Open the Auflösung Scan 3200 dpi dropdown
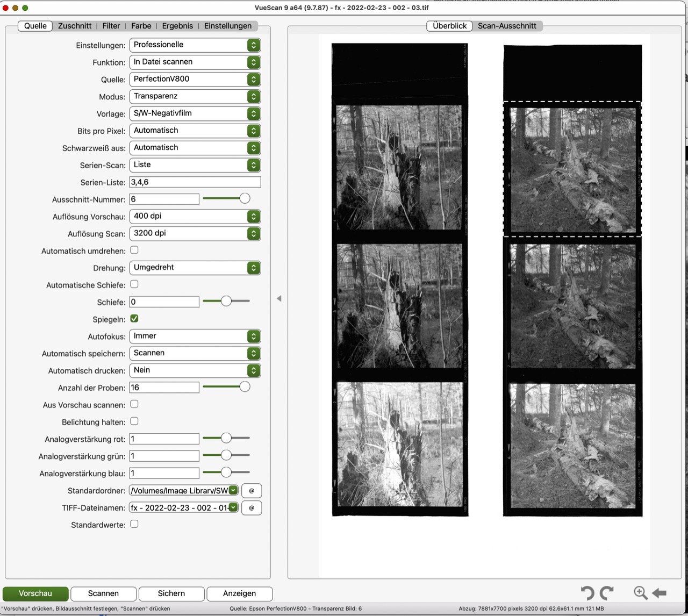Viewport: 688px width, 616px height. coord(195,234)
